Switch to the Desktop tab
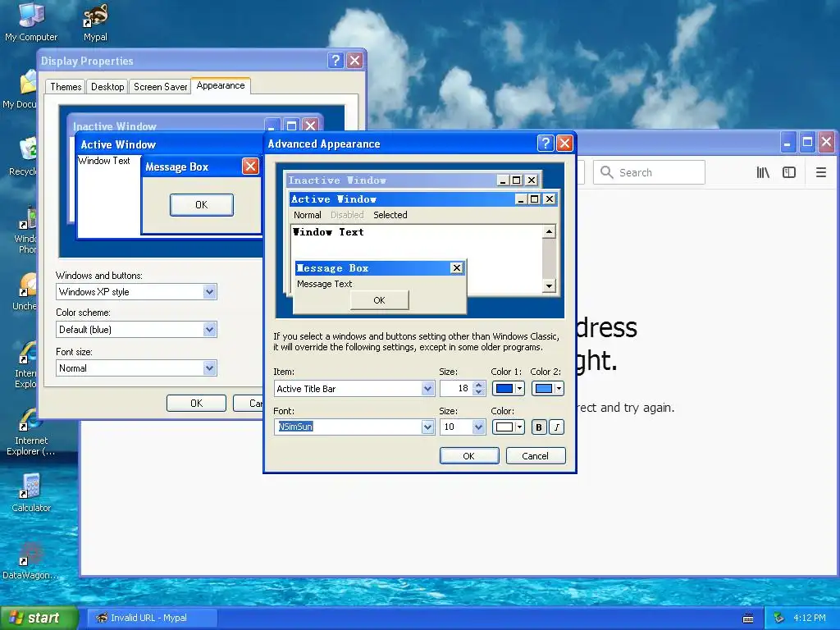Image resolution: width=840 pixels, height=630 pixels. 107,87
